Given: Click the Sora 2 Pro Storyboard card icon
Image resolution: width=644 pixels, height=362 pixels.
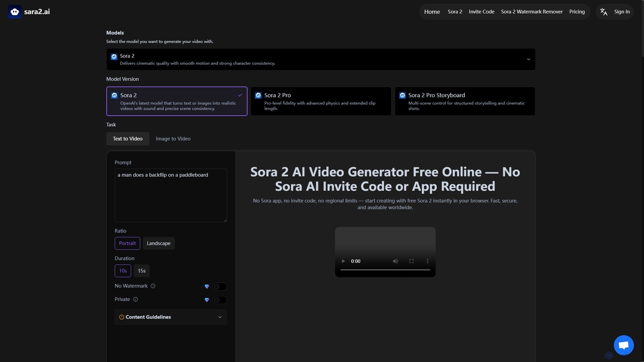Looking at the screenshot, I should point(403,95).
